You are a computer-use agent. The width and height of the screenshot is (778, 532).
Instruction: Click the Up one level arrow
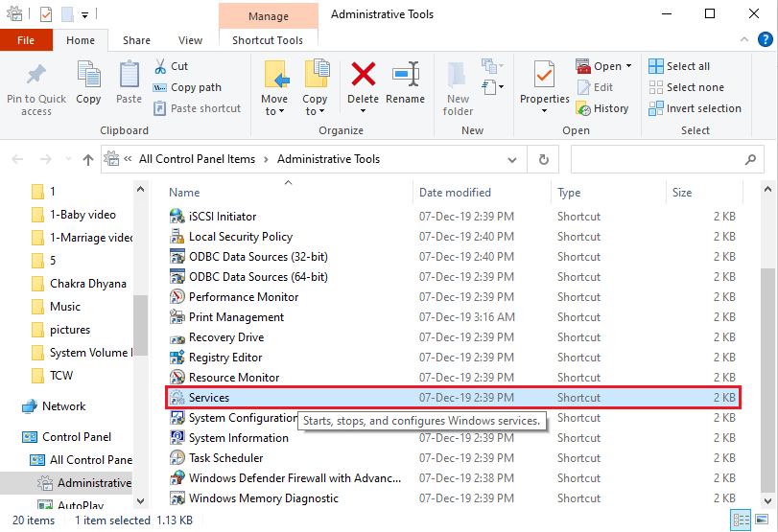(x=88, y=160)
